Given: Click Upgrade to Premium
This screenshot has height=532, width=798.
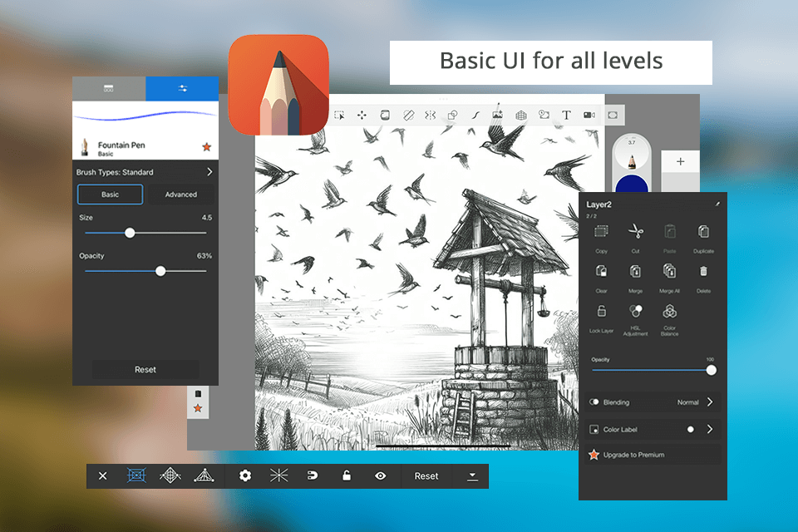Looking at the screenshot, I should click(x=653, y=455).
